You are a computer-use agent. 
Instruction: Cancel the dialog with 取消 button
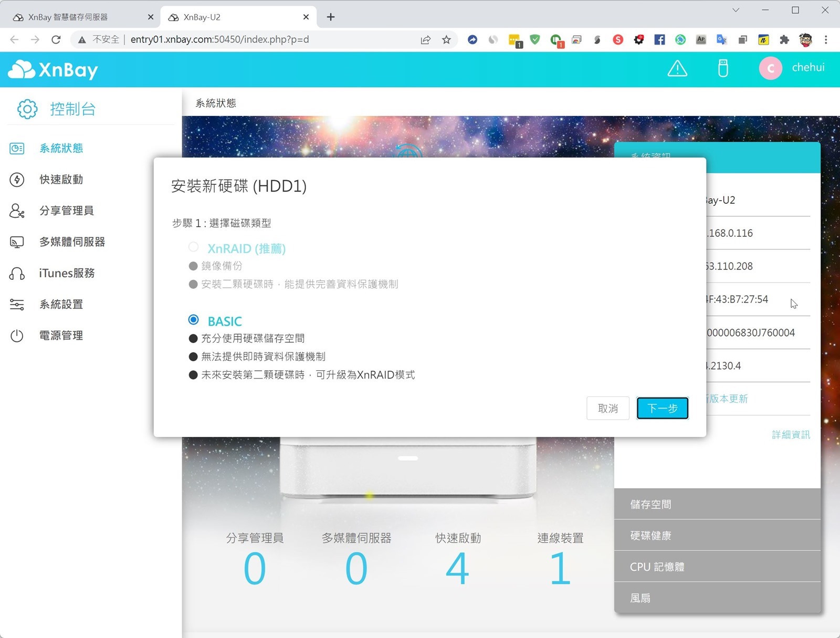(607, 408)
